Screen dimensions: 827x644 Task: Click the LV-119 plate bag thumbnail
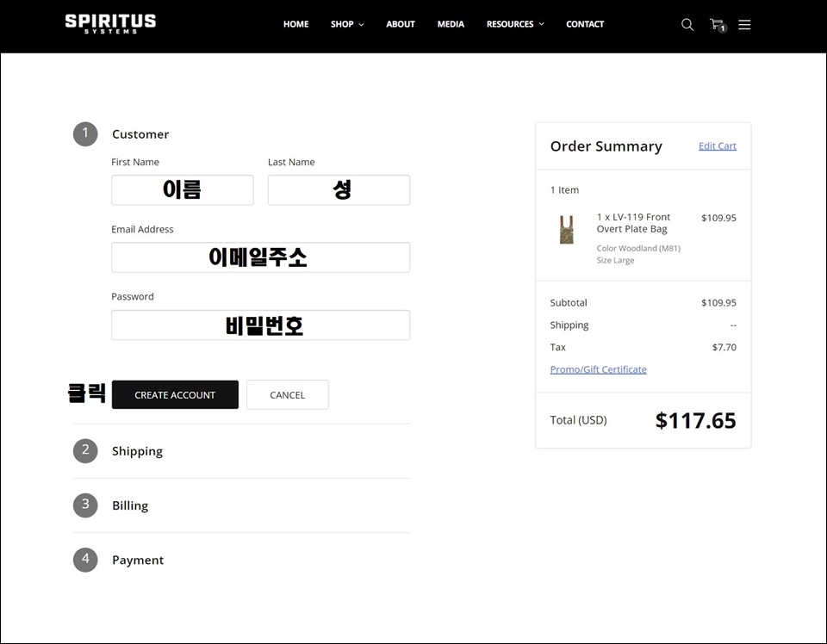567,229
